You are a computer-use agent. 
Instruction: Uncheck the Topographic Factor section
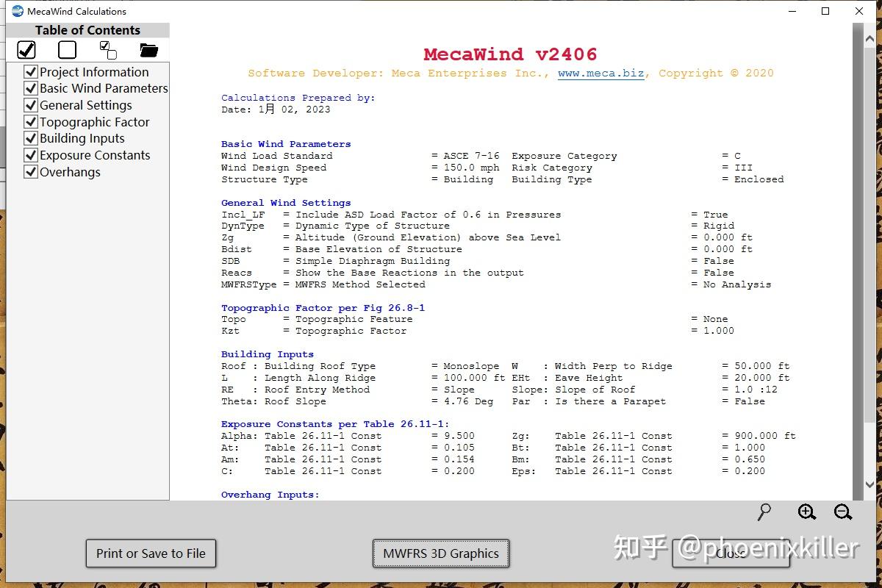31,121
